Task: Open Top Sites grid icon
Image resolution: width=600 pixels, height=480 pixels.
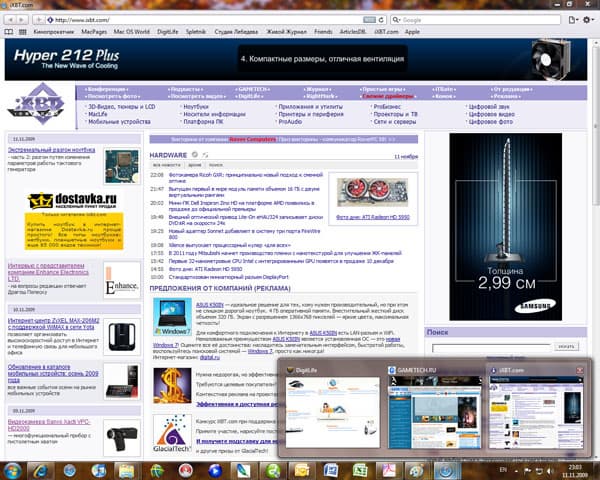Action: (23, 32)
